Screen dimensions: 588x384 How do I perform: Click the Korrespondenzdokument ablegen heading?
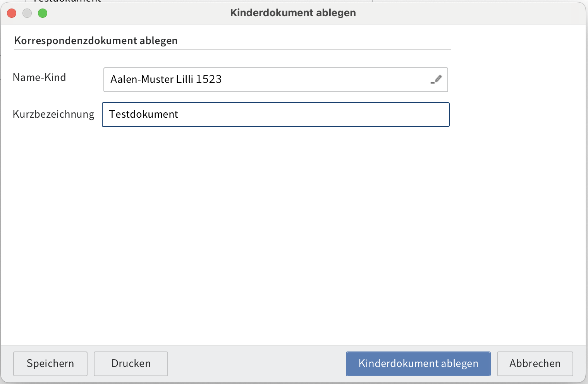(x=96, y=41)
